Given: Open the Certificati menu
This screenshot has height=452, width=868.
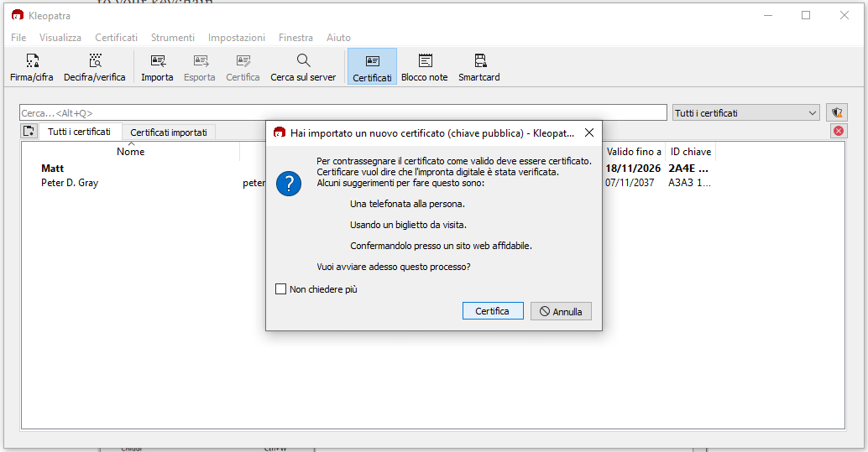Looking at the screenshot, I should pos(116,38).
